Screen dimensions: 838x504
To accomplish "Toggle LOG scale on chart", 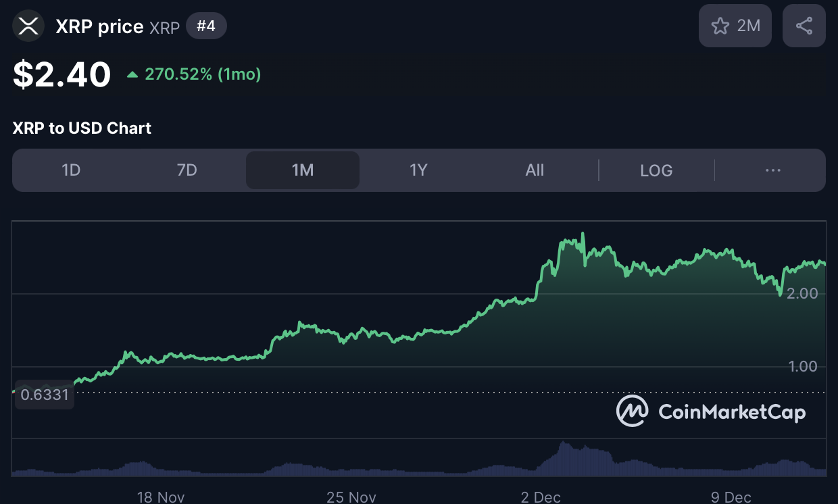I will (656, 170).
